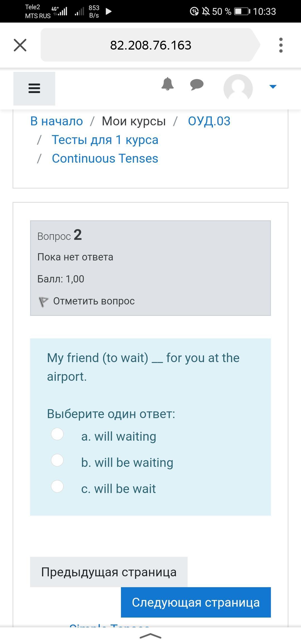Go to В начало breadcrumb link
This screenshot has width=301, height=644.
[x=57, y=121]
